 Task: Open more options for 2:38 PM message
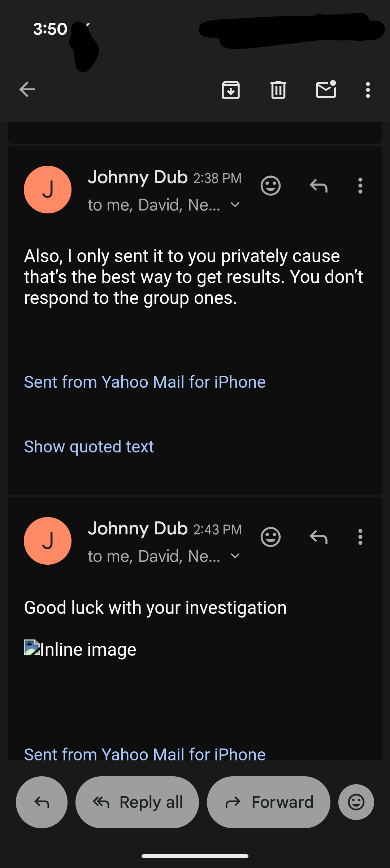click(360, 186)
